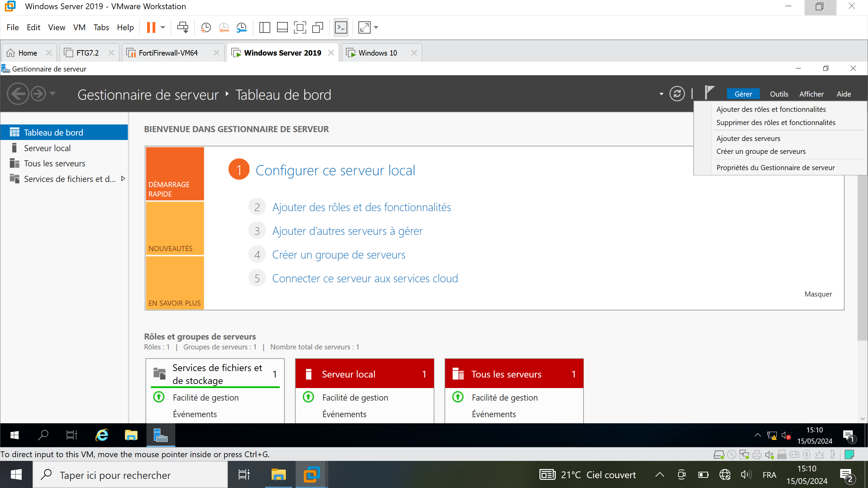Take a snapshot of this virtual machine
Image resolution: width=868 pixels, height=488 pixels.
tap(206, 27)
